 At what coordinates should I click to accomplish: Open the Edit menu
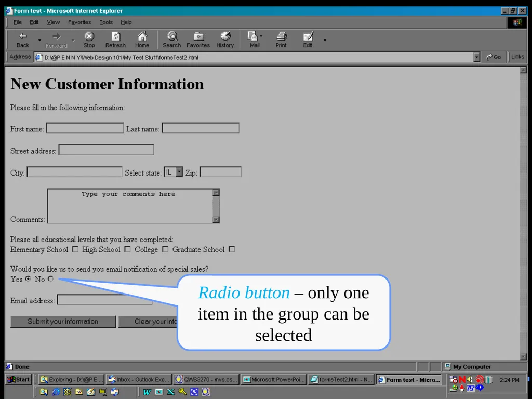coord(34,22)
